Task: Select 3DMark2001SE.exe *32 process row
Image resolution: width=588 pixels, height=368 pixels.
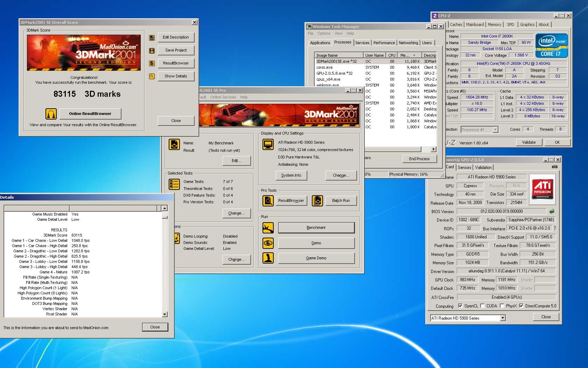Action: point(376,61)
